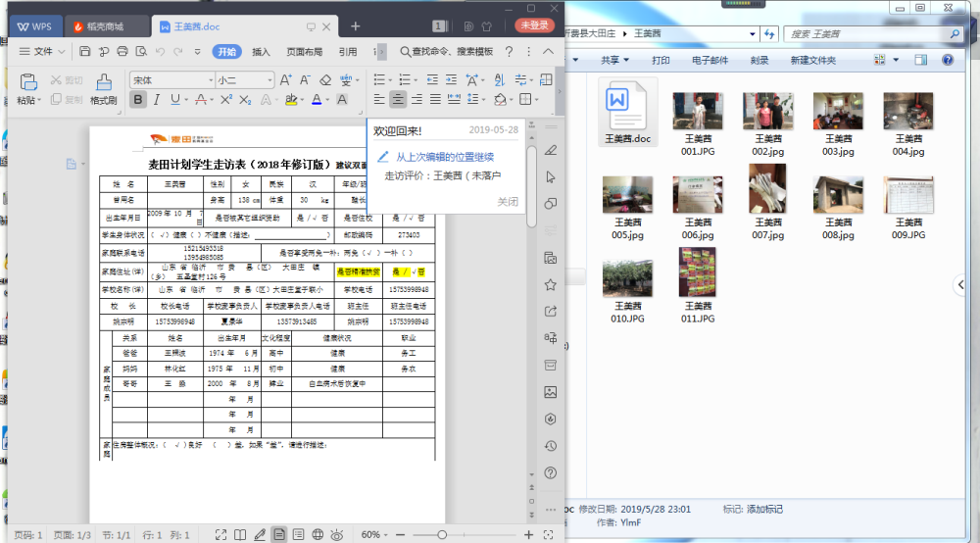The width and height of the screenshot is (980, 543).
Task: Select web layout view globe icon
Action: (318, 535)
